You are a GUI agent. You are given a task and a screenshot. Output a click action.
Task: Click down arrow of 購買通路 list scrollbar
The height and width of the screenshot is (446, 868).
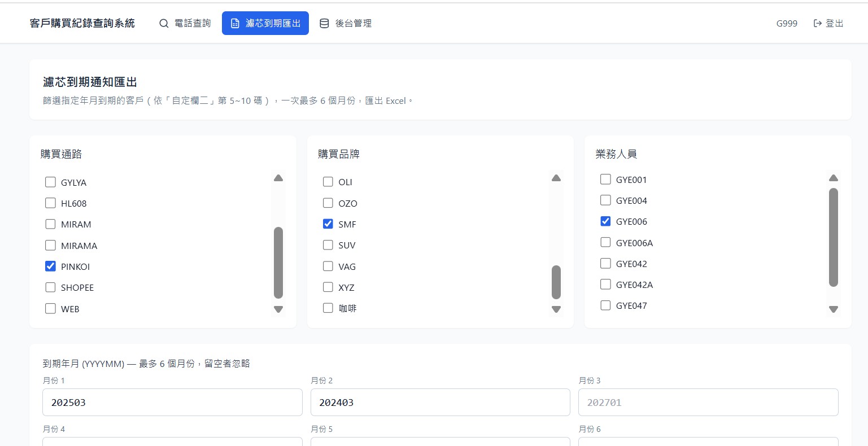coord(278,309)
